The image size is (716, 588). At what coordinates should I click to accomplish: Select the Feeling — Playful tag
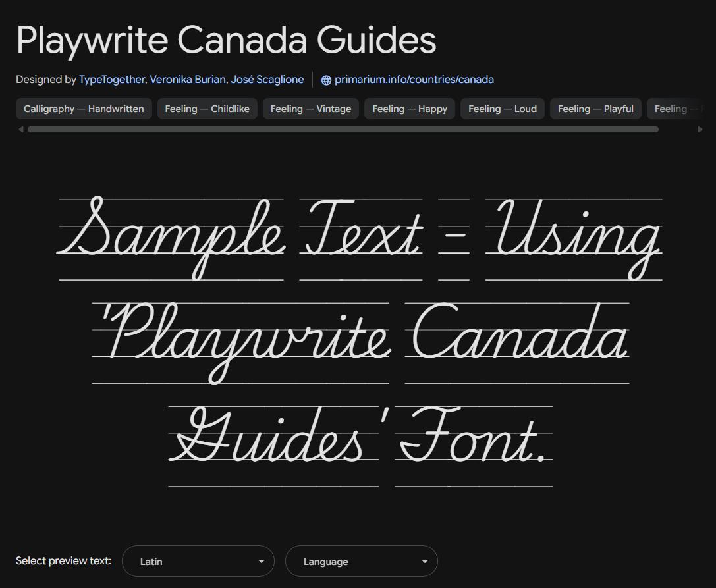pos(595,109)
